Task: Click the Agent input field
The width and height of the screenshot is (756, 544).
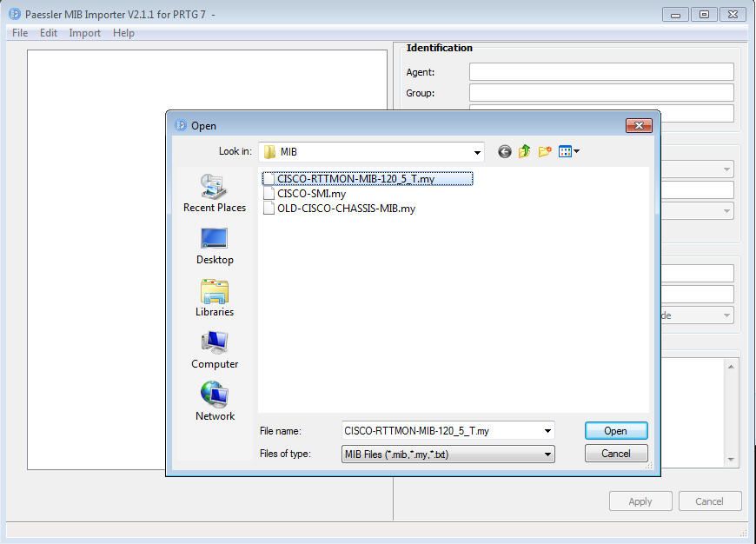Action: click(x=601, y=72)
